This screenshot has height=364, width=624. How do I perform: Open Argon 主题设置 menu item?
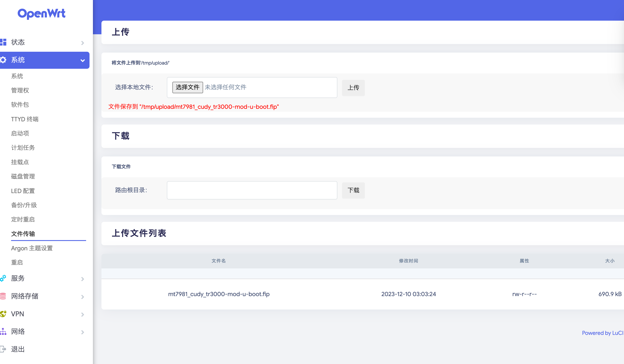click(32, 248)
